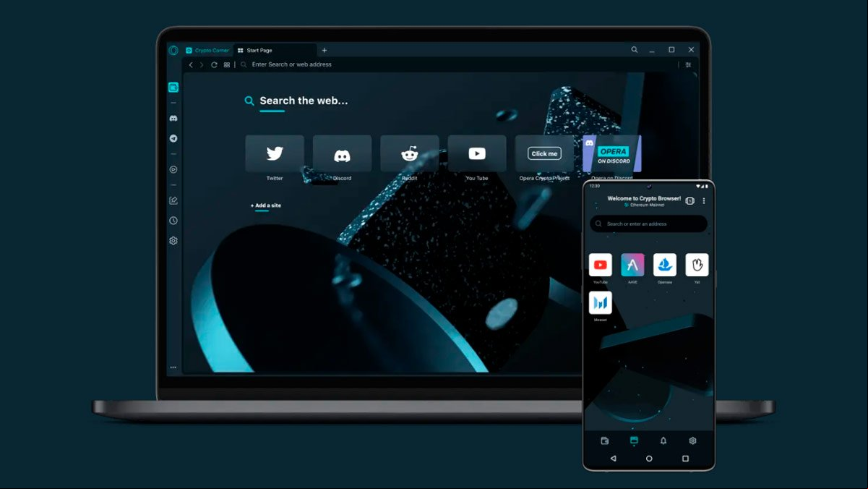Screen dimensions: 868x489
Task: Open the Opera Crypto Project tile
Action: (x=544, y=153)
